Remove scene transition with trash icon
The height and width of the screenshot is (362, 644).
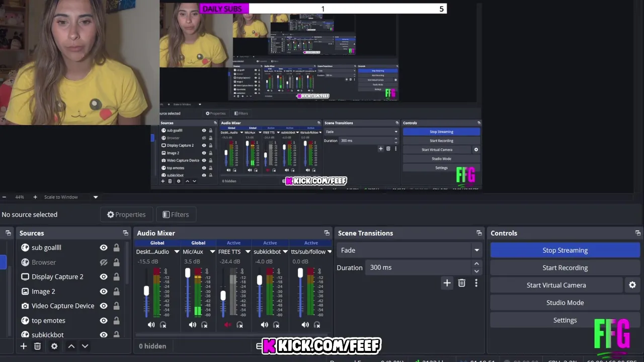point(462,283)
